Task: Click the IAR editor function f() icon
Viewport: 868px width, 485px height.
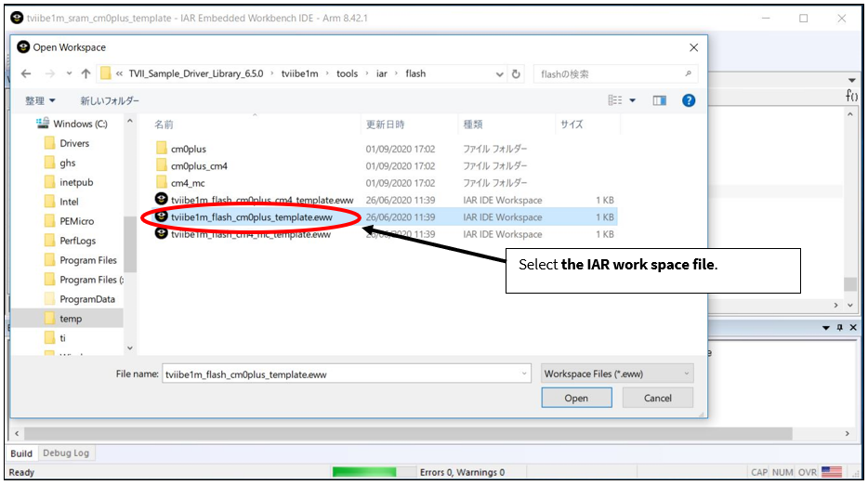Action: (851, 96)
